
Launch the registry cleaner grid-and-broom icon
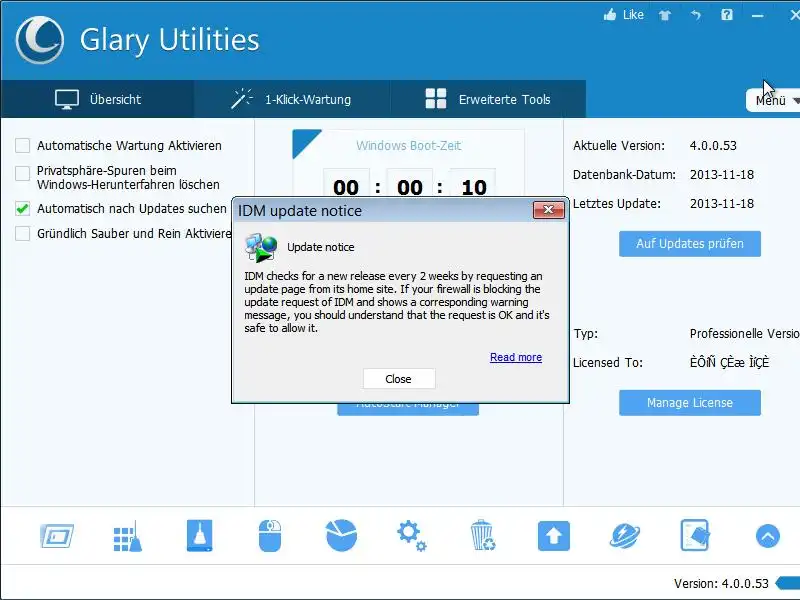pyautogui.click(x=128, y=536)
